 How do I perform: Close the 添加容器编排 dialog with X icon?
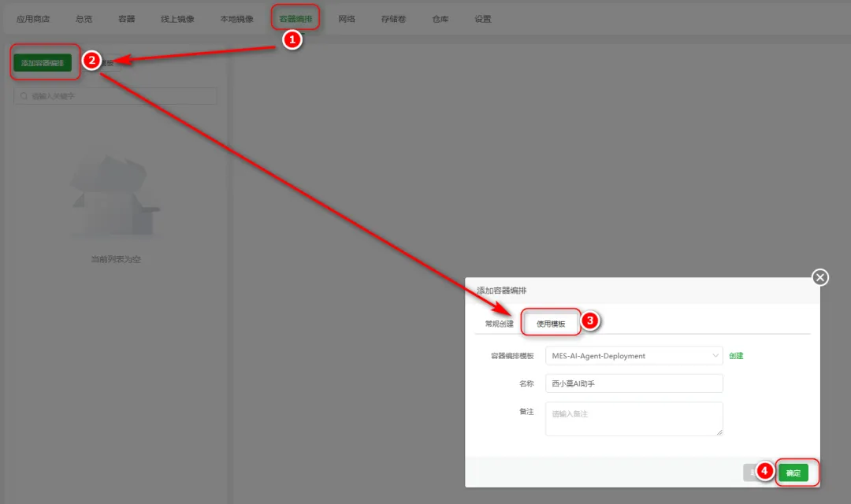pyautogui.click(x=820, y=278)
